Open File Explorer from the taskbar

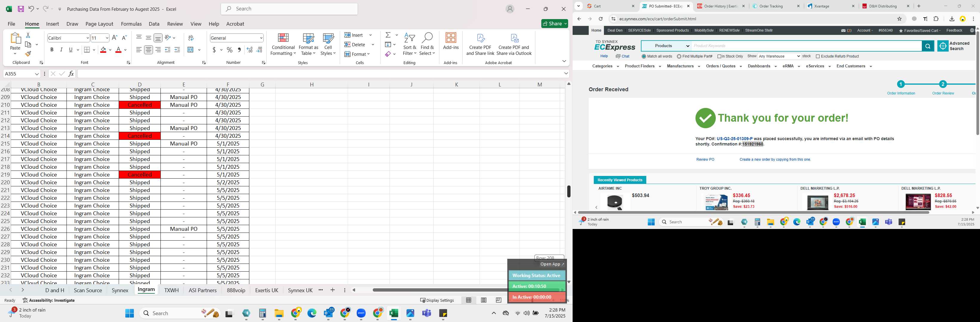pyautogui.click(x=279, y=313)
